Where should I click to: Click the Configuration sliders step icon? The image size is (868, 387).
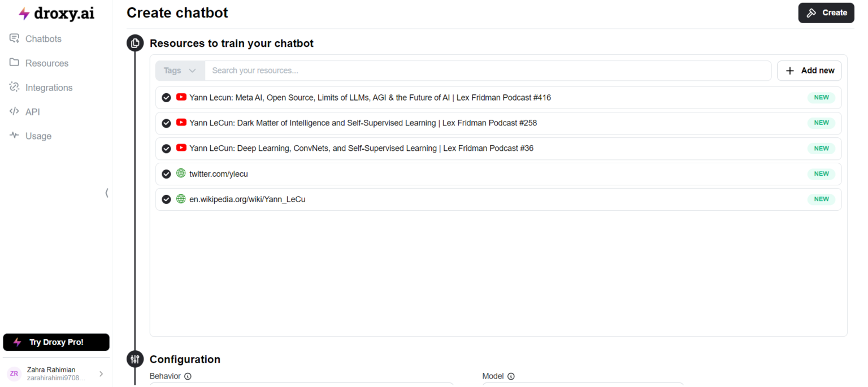tap(135, 359)
